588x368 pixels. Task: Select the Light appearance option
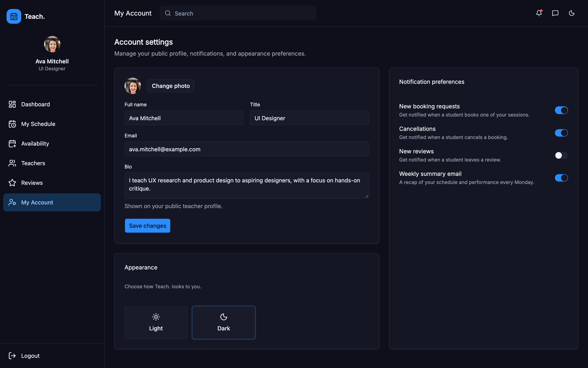156,322
